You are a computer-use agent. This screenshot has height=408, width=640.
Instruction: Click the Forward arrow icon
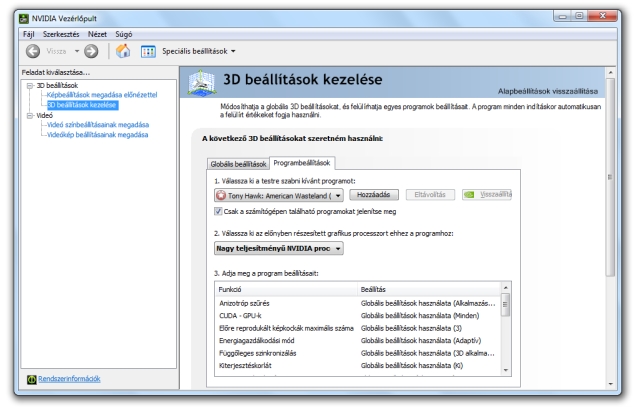[91, 51]
